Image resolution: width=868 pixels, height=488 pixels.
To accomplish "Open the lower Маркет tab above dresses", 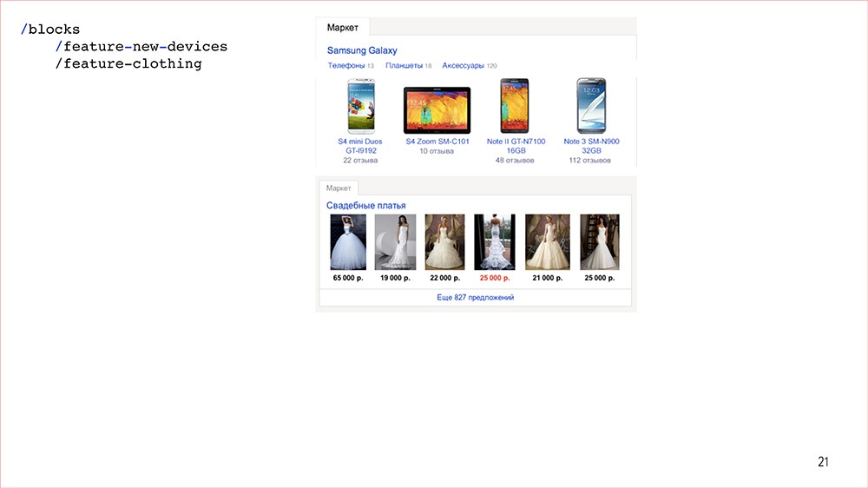I will 339,188.
